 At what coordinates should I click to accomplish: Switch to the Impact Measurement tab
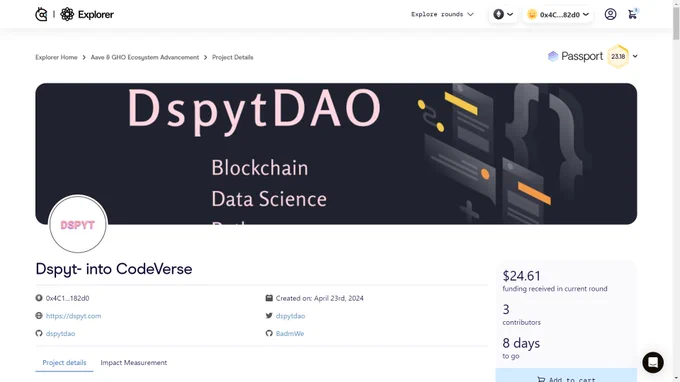(134, 362)
